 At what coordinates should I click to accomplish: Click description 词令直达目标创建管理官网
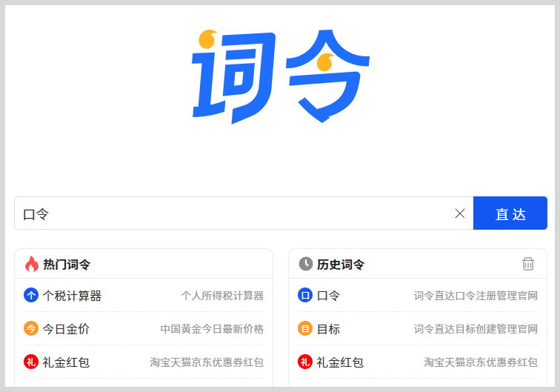pos(476,329)
